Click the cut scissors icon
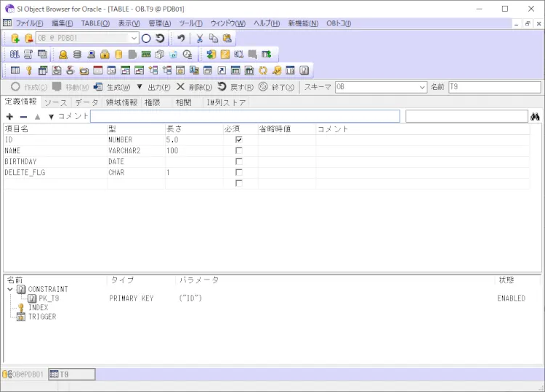The image size is (545, 392). [x=200, y=38]
